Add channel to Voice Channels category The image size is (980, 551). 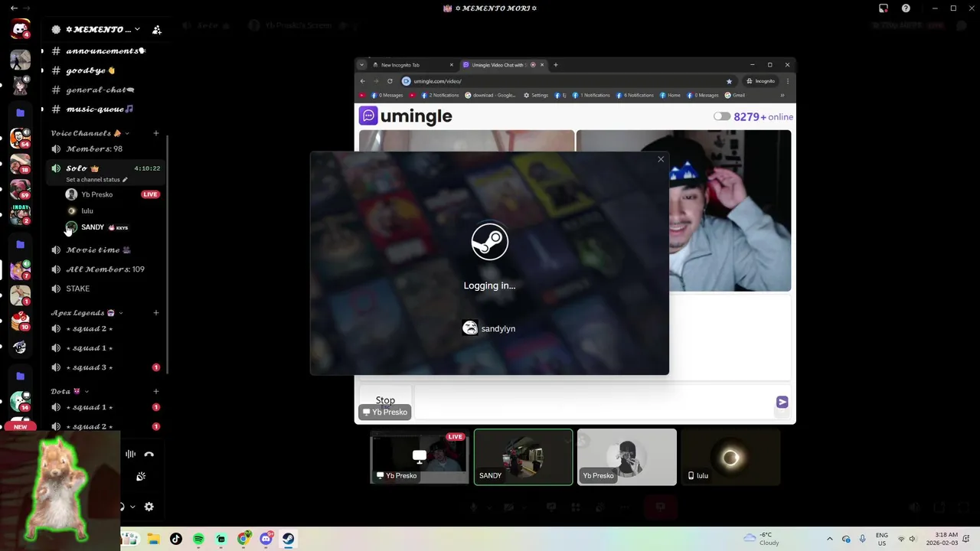pyautogui.click(x=156, y=133)
